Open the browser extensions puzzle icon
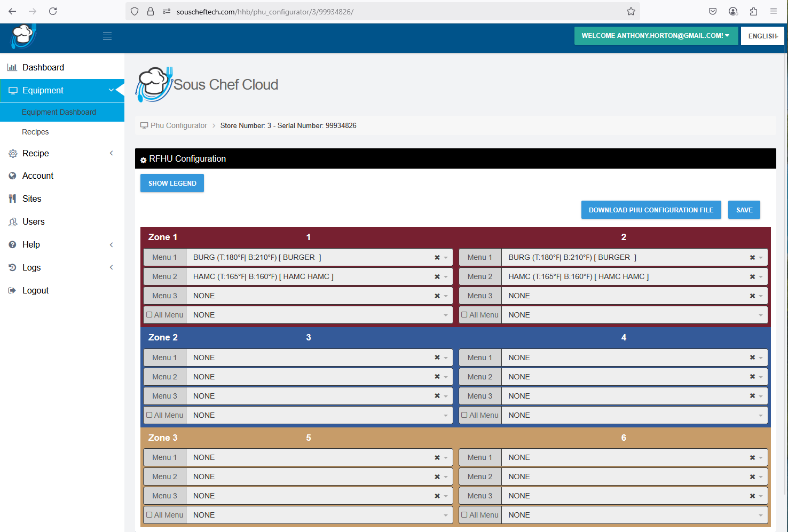Image resolution: width=788 pixels, height=532 pixels. coord(753,11)
